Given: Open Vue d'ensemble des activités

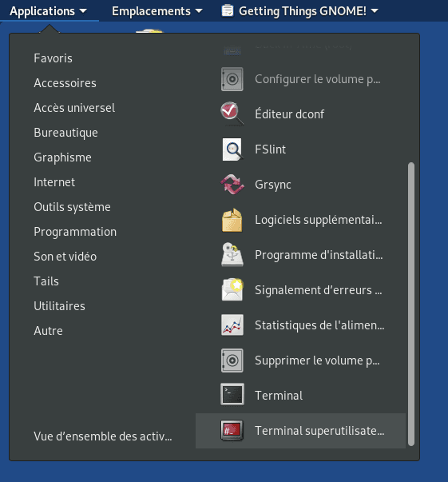Looking at the screenshot, I should click(x=103, y=436).
